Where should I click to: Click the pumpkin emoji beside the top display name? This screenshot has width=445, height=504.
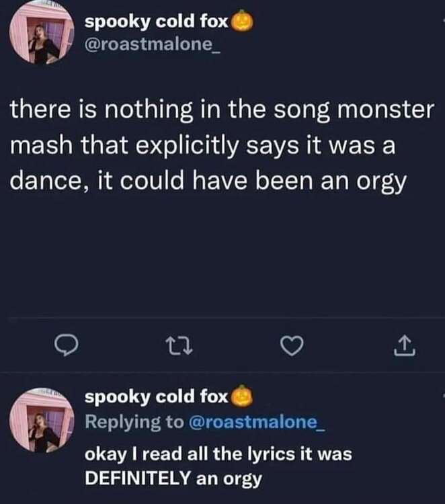(242, 24)
